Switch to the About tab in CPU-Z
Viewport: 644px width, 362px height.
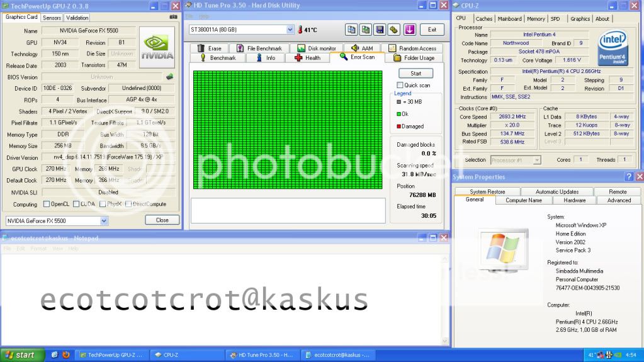(x=602, y=19)
